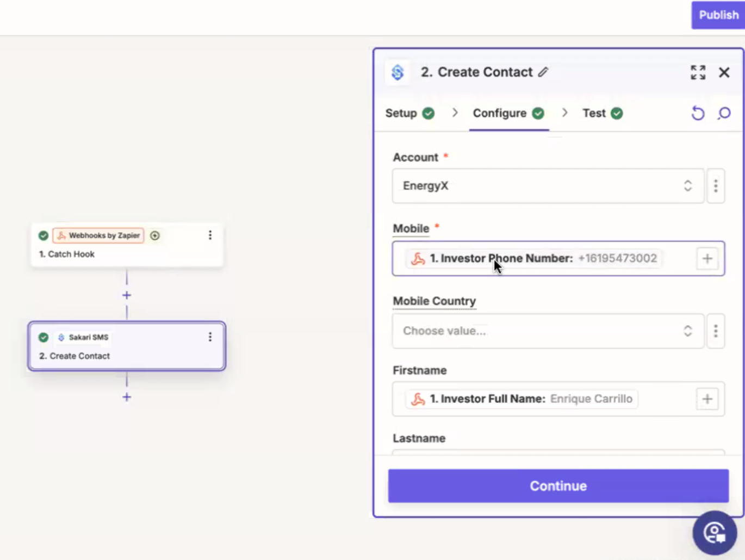The height and width of the screenshot is (560, 745).
Task: Click the Webhooks by Zapier badge
Action: [x=98, y=235]
